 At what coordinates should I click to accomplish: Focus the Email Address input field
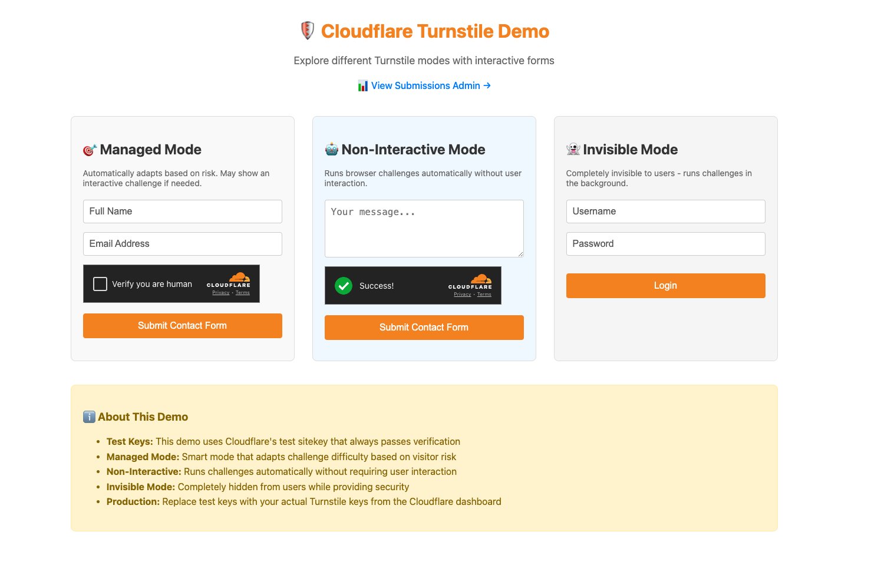click(183, 244)
